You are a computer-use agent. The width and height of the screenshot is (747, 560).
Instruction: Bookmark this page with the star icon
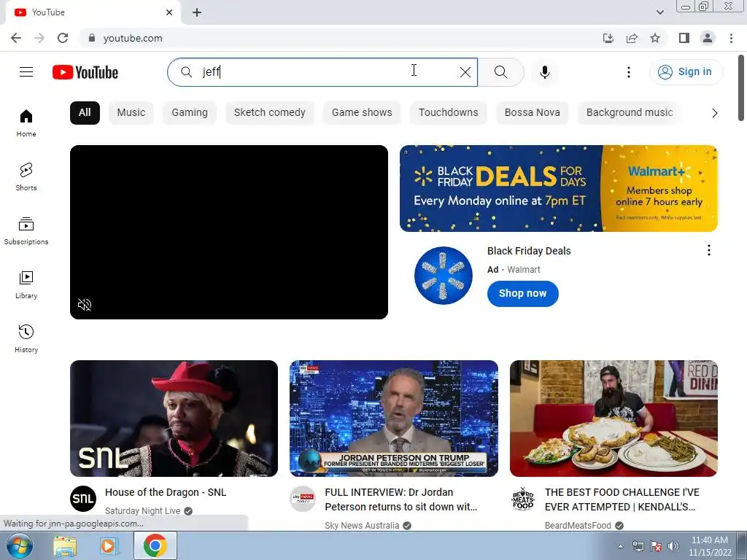point(655,38)
